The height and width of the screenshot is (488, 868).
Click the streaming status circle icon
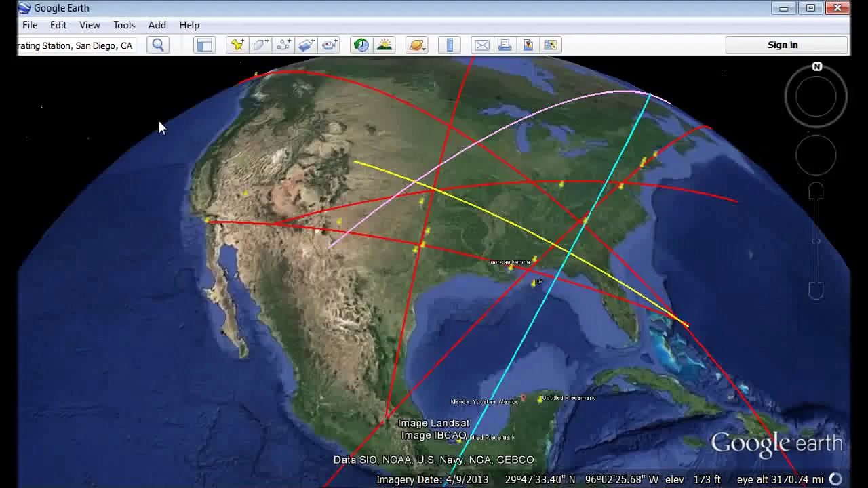point(835,479)
